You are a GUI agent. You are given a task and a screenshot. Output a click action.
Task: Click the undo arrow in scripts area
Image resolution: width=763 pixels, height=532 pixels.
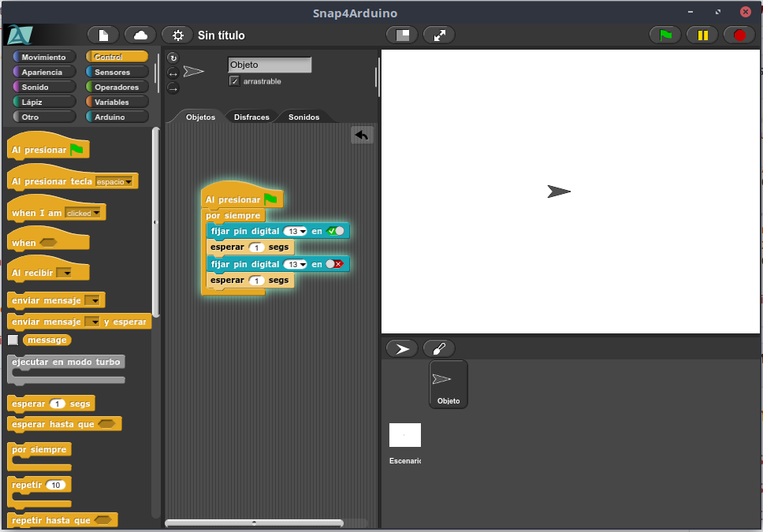pyautogui.click(x=362, y=136)
